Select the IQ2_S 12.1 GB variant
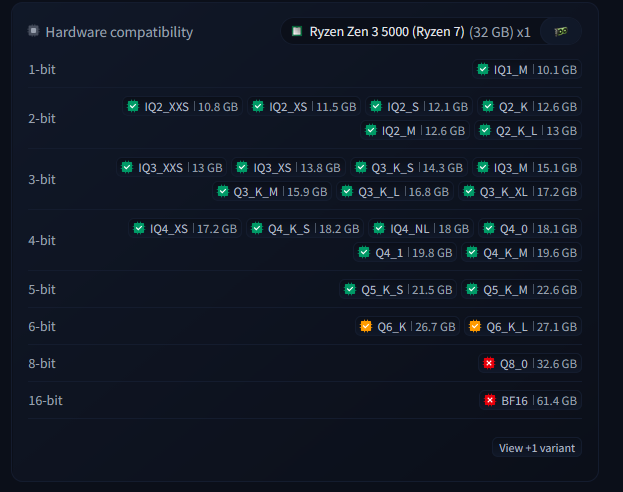Viewport: 623px width, 492px height. (419, 107)
